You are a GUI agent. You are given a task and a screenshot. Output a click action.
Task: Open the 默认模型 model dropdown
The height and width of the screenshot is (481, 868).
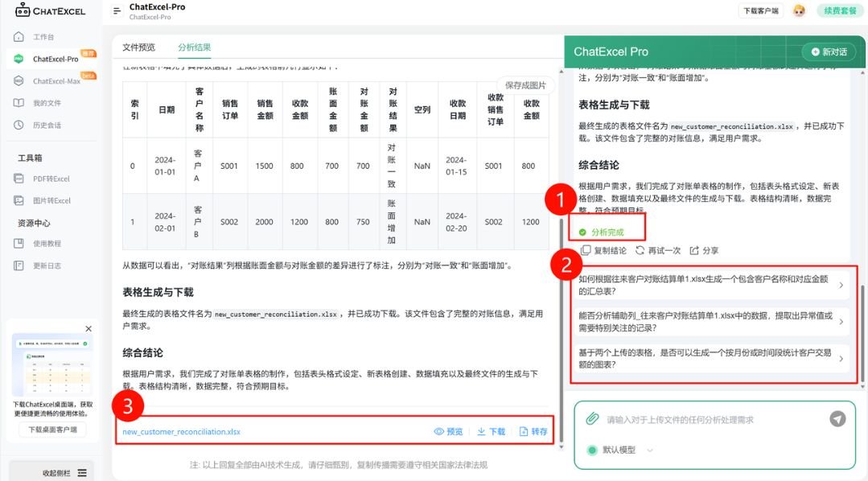tap(620, 450)
